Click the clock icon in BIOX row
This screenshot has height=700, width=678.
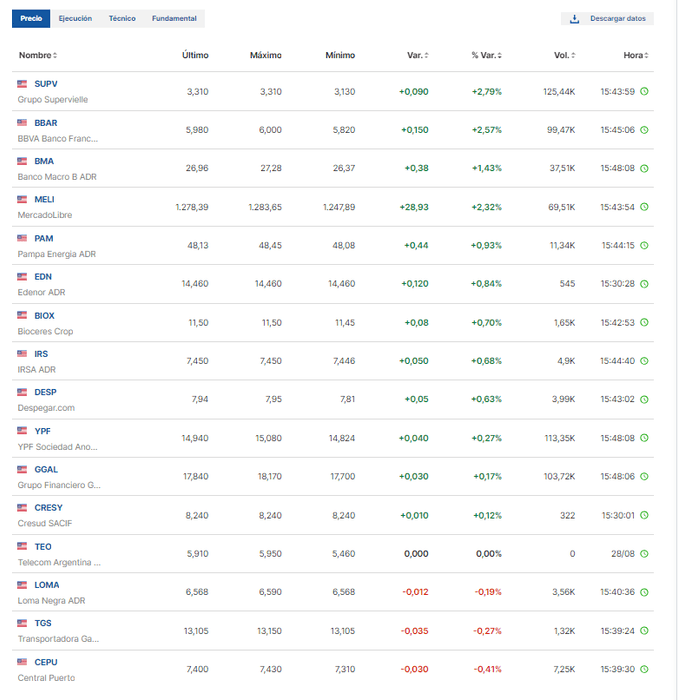(x=644, y=322)
